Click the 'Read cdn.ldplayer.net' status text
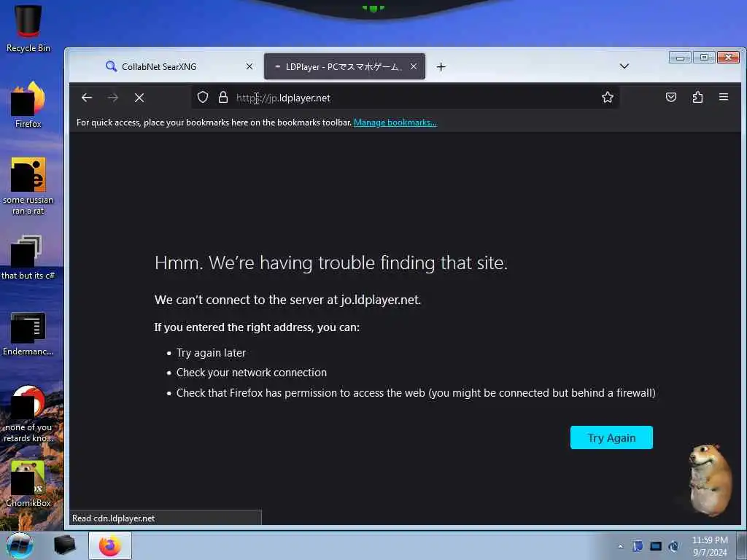Screen dimensions: 747x560 (x=113, y=518)
